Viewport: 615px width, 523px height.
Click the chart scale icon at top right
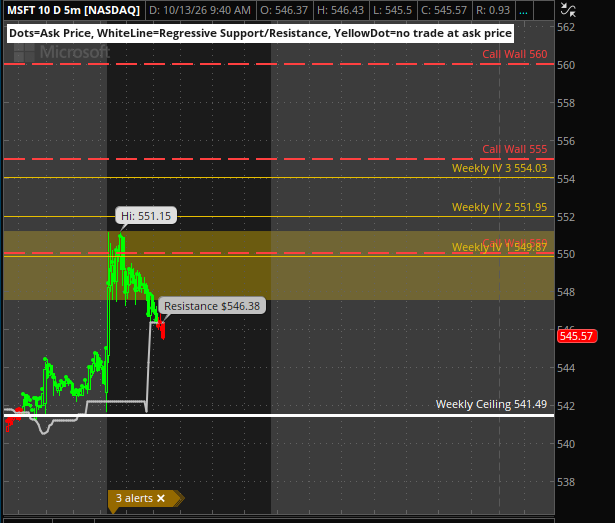pos(568,9)
